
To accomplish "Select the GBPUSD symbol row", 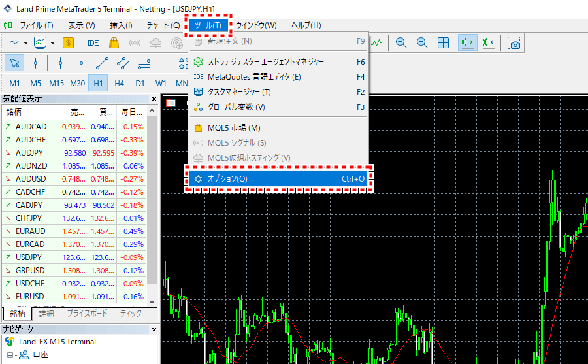I will [74, 271].
